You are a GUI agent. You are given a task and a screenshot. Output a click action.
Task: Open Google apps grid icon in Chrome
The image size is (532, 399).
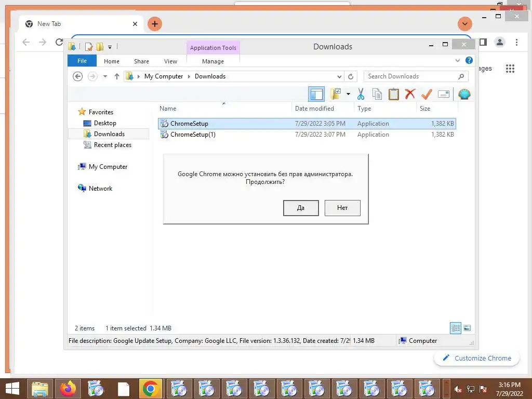(x=510, y=68)
